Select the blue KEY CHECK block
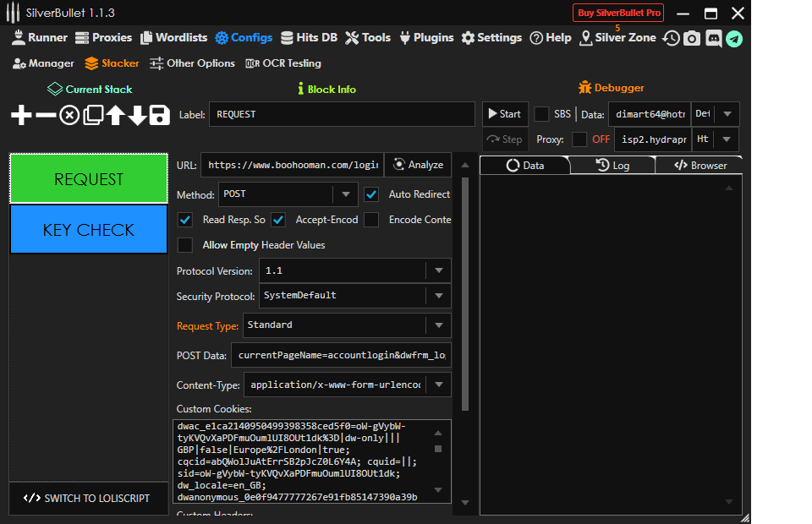This screenshot has width=812, height=524. (x=89, y=230)
